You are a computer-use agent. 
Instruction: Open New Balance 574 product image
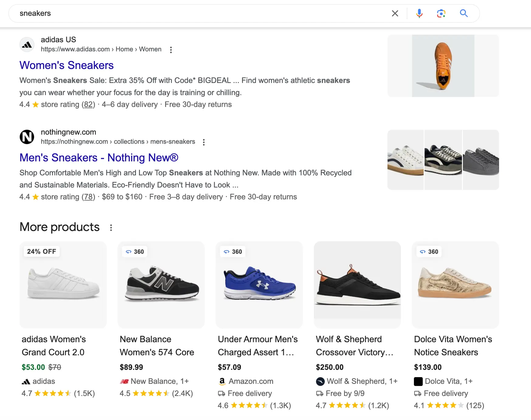(x=161, y=285)
